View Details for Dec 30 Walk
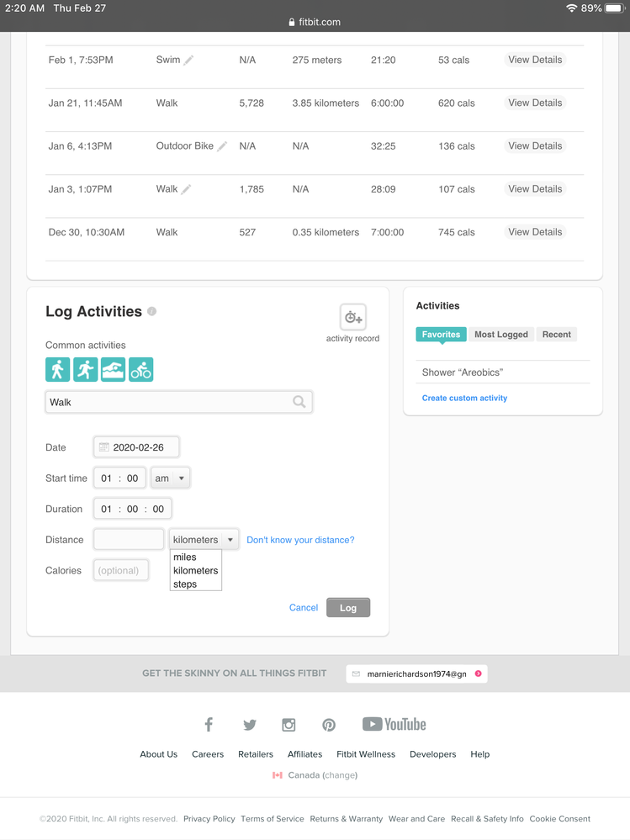630x840 pixels. [x=535, y=232]
